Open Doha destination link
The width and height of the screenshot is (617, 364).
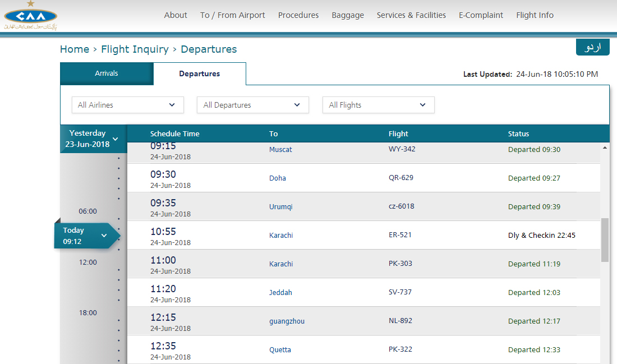(x=278, y=178)
